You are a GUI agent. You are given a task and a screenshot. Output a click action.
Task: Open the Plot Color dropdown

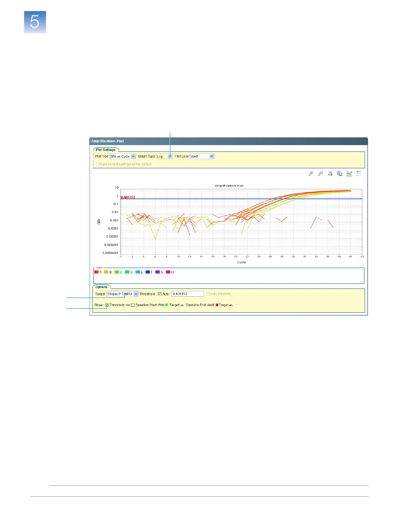click(x=212, y=157)
